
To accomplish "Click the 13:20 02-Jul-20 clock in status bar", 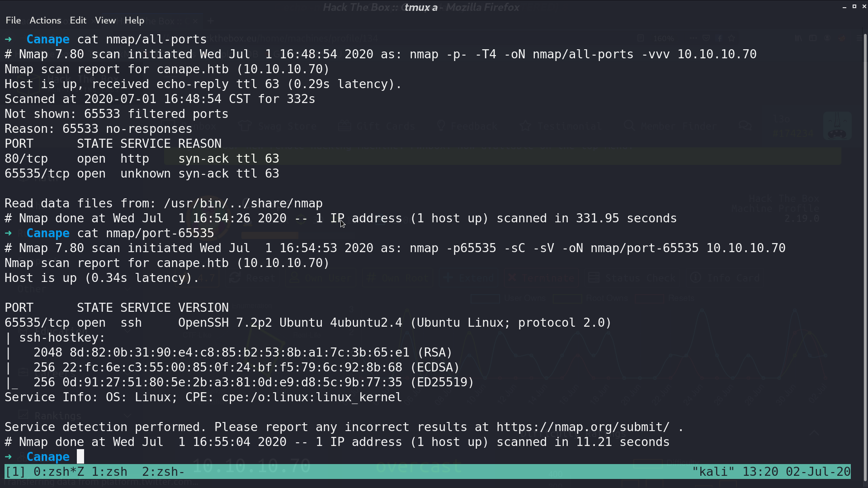I will click(x=797, y=472).
